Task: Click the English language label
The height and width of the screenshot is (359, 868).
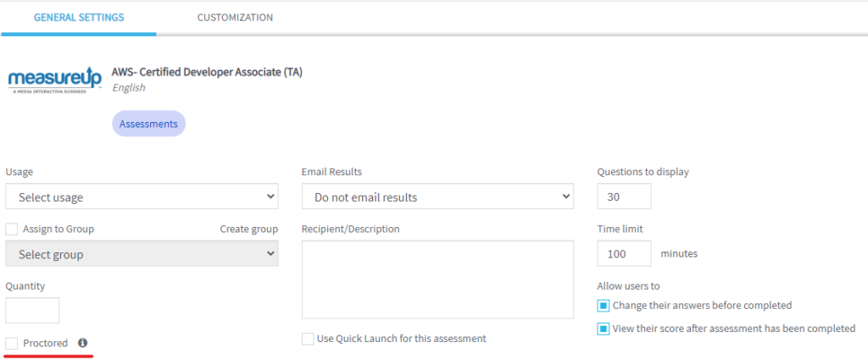Action: tap(129, 87)
